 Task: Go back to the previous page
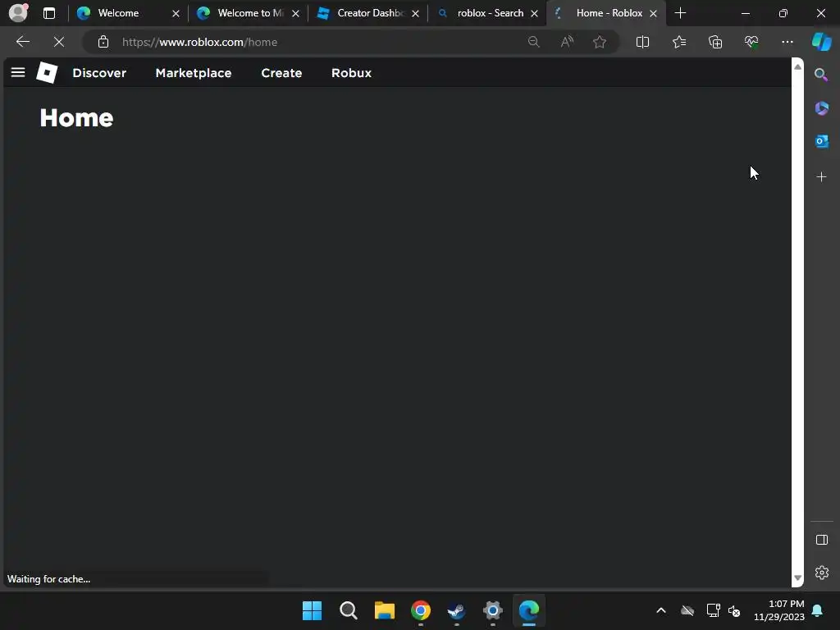pyautogui.click(x=22, y=42)
